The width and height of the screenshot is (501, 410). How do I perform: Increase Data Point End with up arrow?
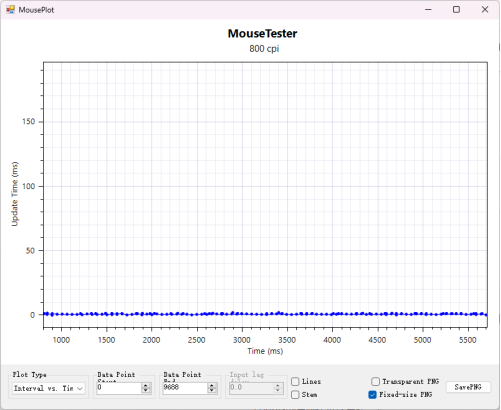click(x=212, y=385)
